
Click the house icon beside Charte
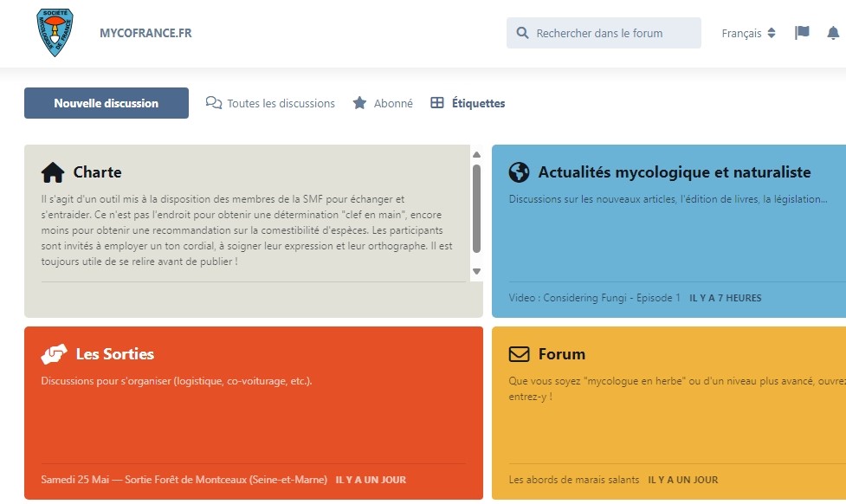[x=53, y=172]
